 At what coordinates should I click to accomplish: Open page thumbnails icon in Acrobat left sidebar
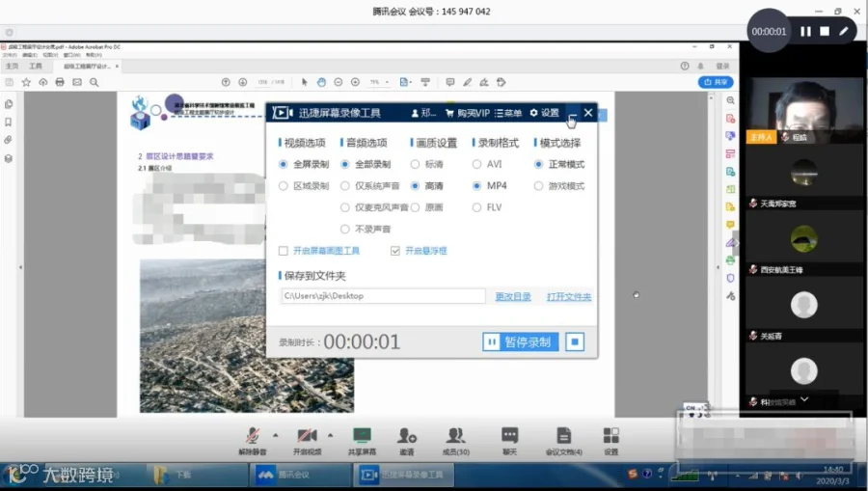click(9, 104)
